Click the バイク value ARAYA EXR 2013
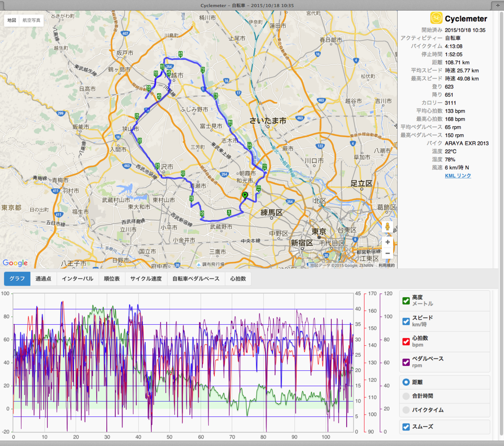This screenshot has width=504, height=446. [467, 143]
